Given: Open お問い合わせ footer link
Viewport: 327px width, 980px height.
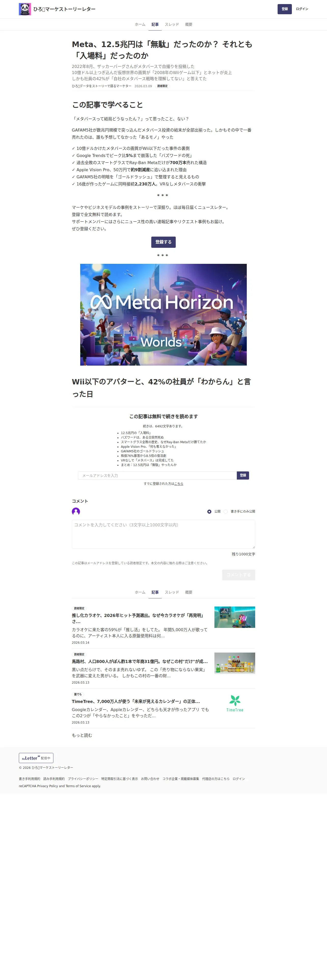Looking at the screenshot, I should coord(150,779).
